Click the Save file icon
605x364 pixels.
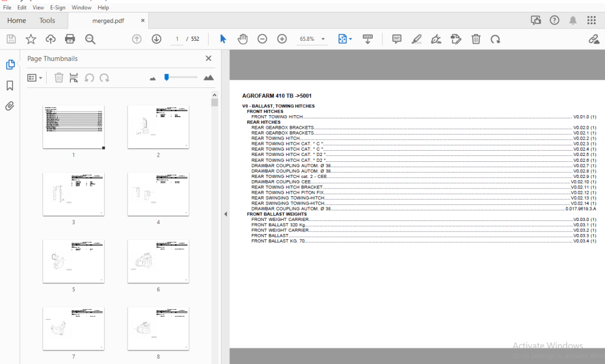tap(11, 39)
